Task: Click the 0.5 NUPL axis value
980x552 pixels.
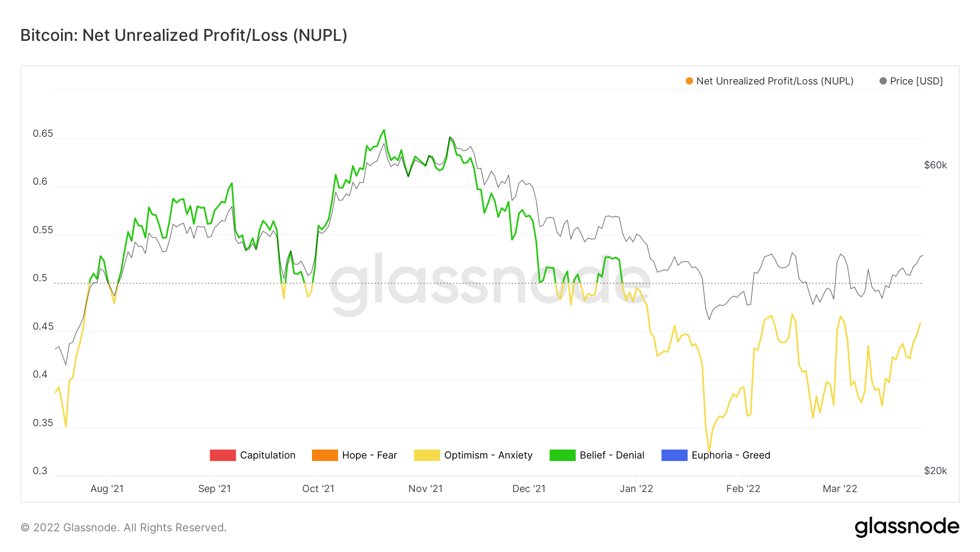Action: coord(40,278)
